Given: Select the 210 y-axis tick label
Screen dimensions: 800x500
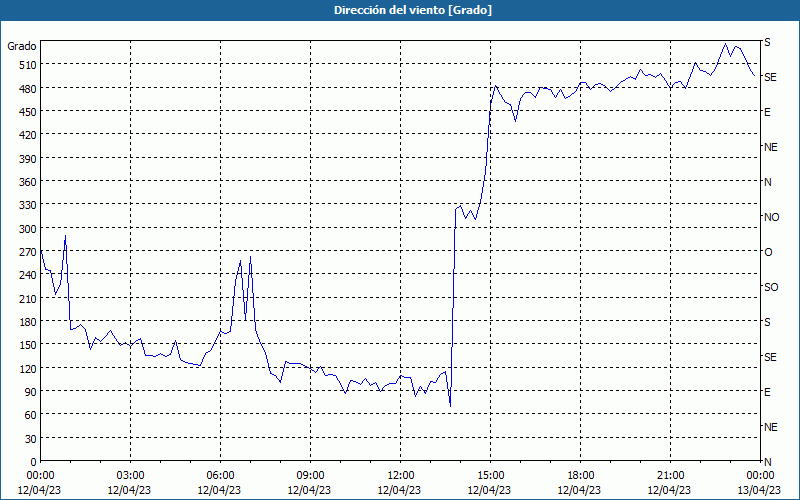Looking at the screenshot, I should [x=29, y=299].
